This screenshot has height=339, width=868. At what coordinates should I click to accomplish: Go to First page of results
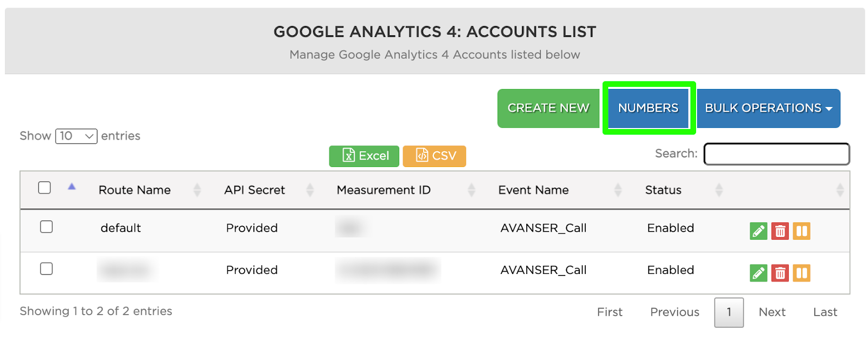(x=610, y=312)
